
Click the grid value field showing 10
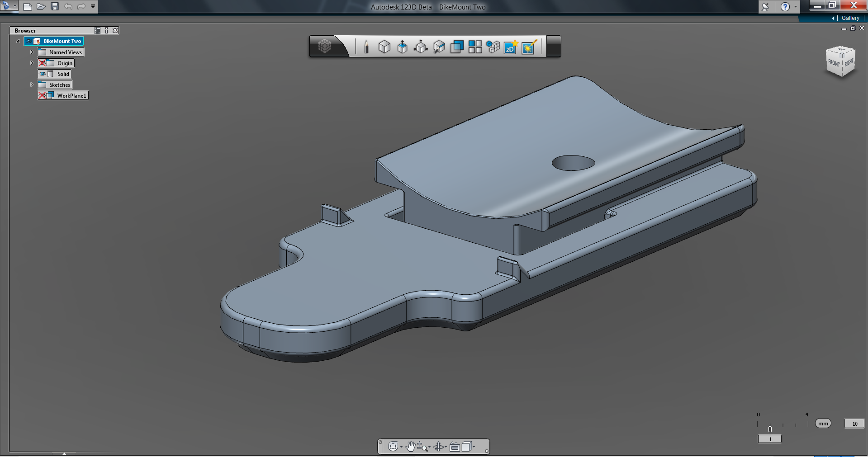click(x=854, y=424)
